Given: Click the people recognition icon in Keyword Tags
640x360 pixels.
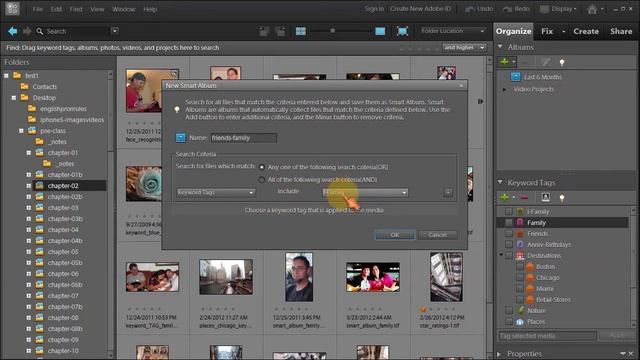Looking at the screenshot, I should tap(545, 198).
